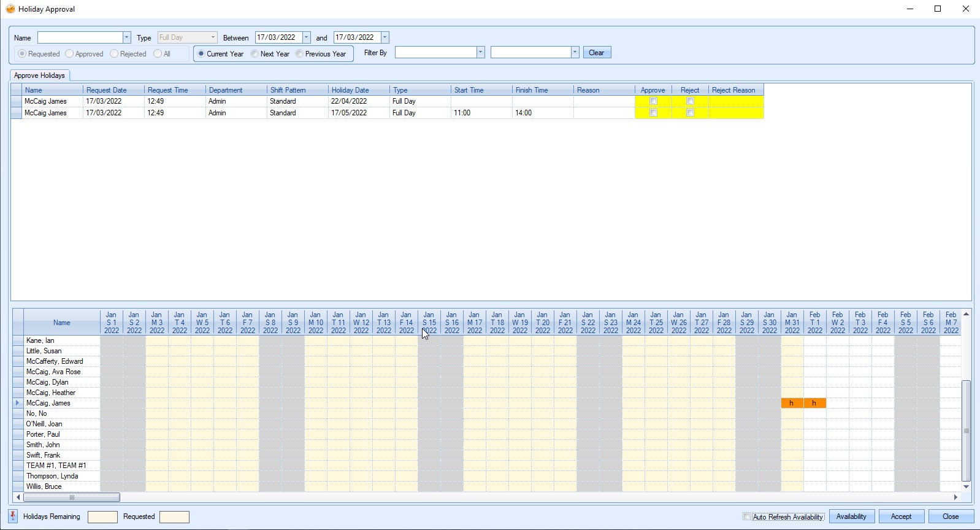
Task: Click the row selector arrow beside McCaig, James
Action: pos(17,403)
